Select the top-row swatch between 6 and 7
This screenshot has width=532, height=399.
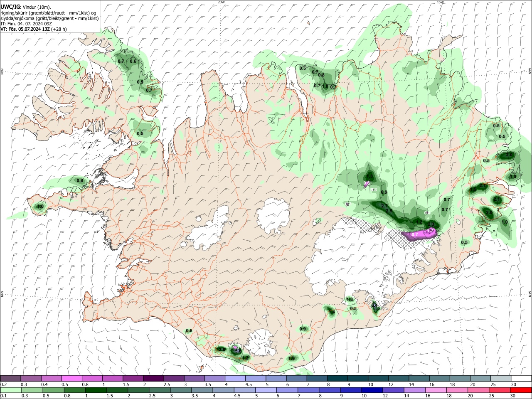pyautogui.click(x=296, y=378)
